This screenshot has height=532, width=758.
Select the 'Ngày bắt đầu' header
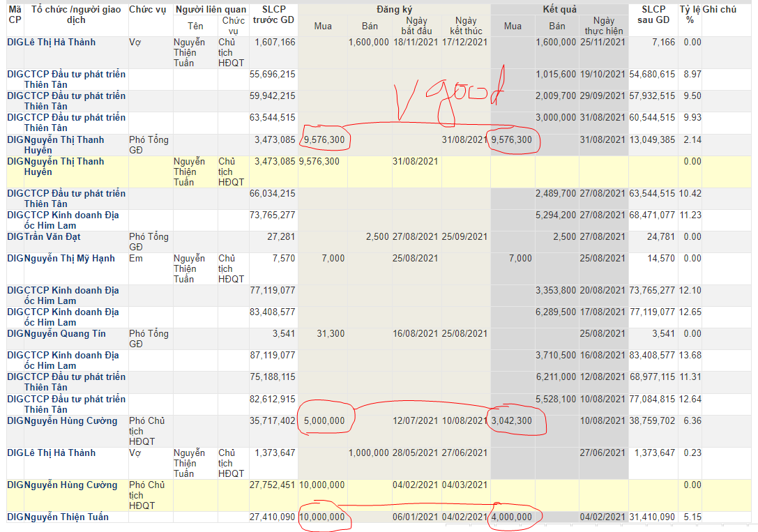[417, 26]
